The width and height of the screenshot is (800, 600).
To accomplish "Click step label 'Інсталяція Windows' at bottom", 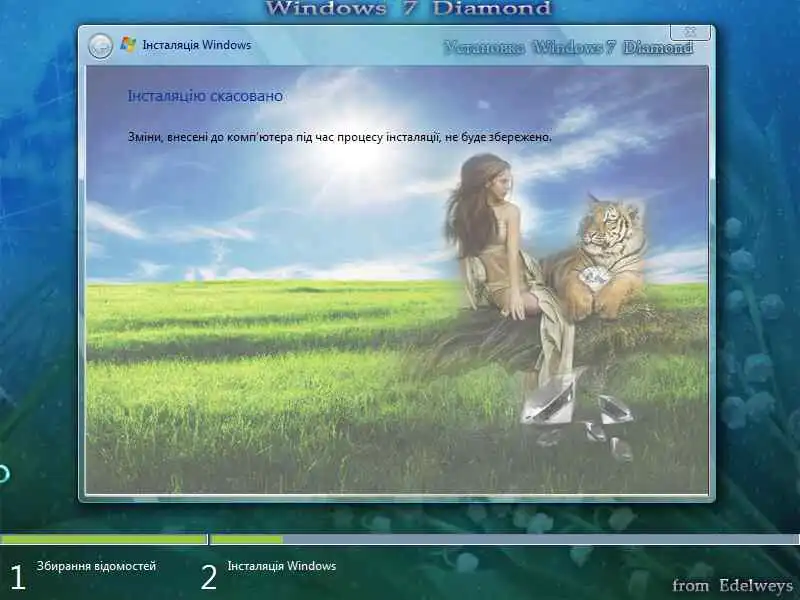I will pyautogui.click(x=282, y=566).
